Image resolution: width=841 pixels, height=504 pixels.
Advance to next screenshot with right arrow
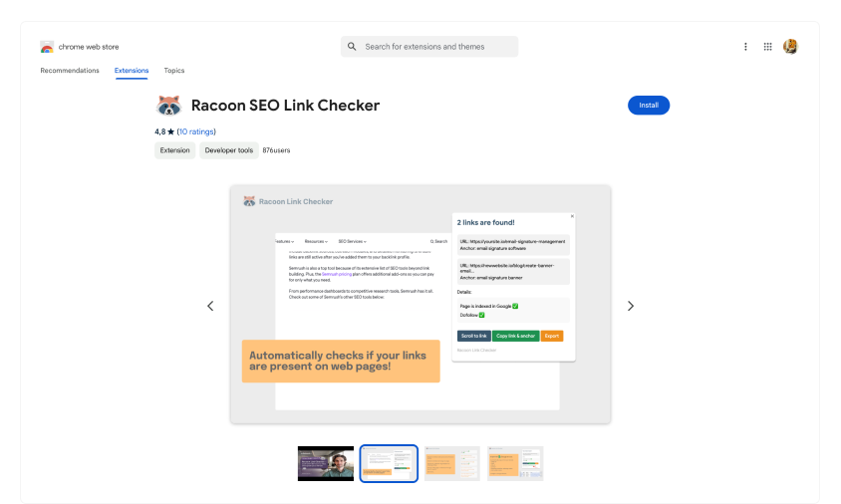pyautogui.click(x=631, y=306)
